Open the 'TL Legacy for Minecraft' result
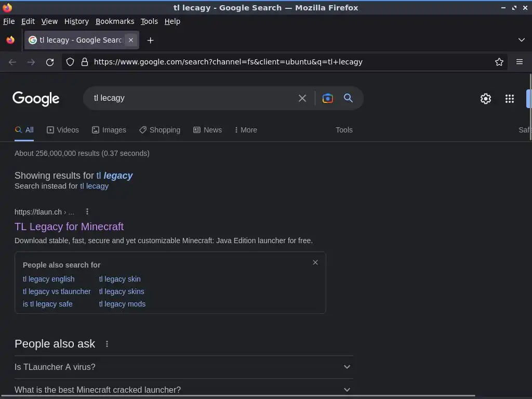This screenshot has height=399, width=532. (x=69, y=227)
